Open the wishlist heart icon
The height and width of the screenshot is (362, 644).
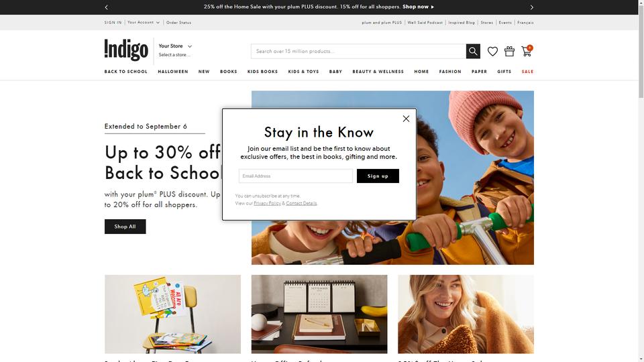click(x=492, y=52)
